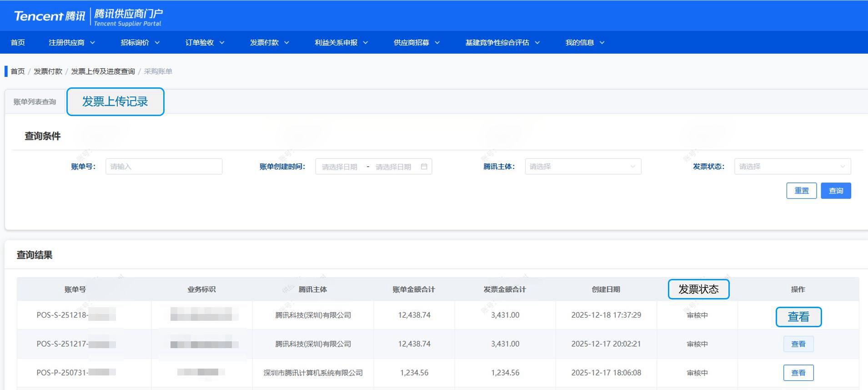Click the date 2025-12-17 18:06:08
The width and height of the screenshot is (868, 390).
606,373
